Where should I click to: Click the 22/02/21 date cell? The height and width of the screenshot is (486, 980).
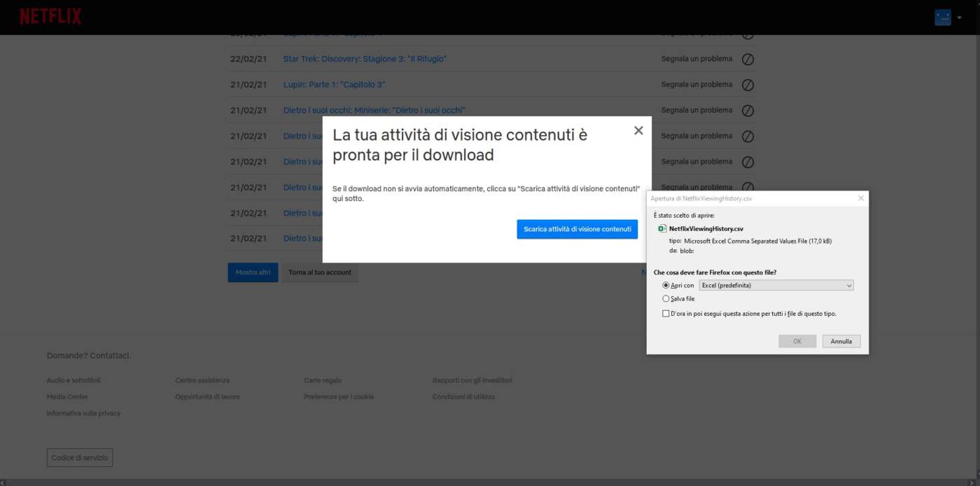point(248,59)
